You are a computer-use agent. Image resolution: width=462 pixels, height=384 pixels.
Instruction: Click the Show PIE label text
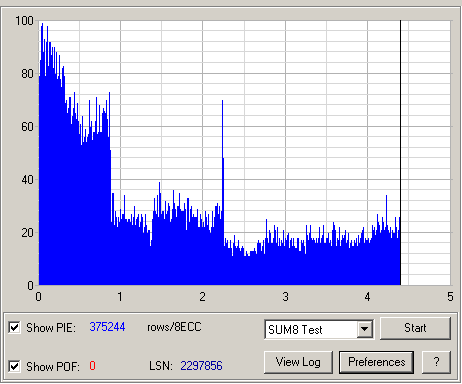click(51, 328)
